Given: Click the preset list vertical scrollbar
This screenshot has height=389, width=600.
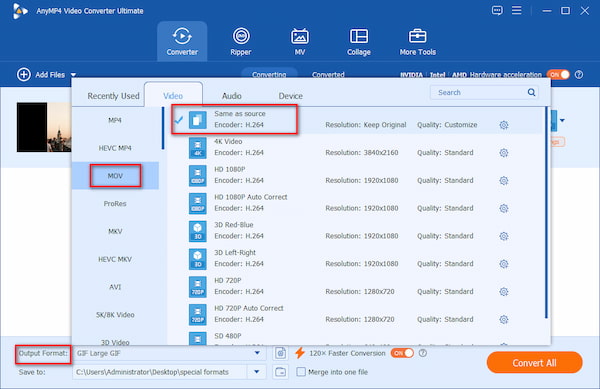Looking at the screenshot, I should pyautogui.click(x=546, y=213).
